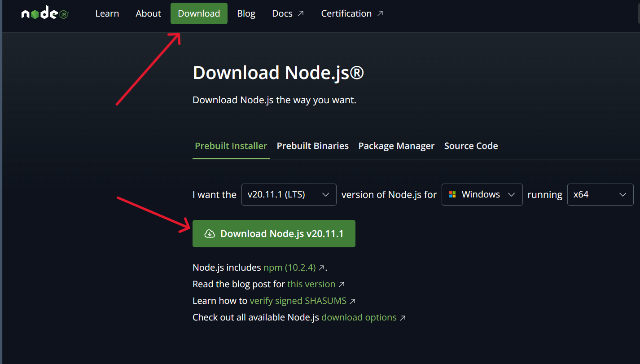Click the Node.js logo in header

coord(44,13)
